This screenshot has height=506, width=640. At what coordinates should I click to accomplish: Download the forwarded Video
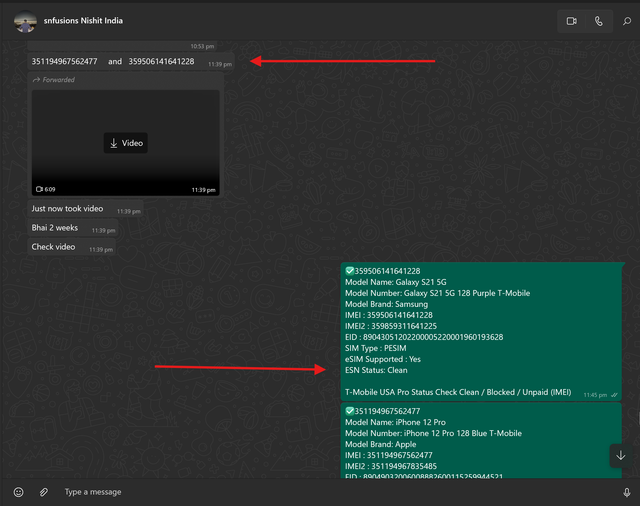126,143
